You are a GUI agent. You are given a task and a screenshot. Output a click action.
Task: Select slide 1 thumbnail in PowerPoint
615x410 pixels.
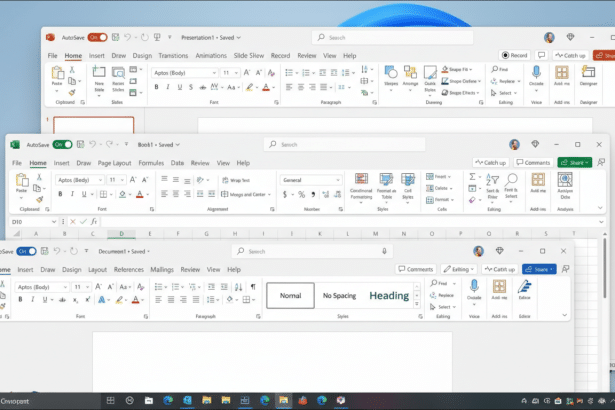tap(94, 125)
